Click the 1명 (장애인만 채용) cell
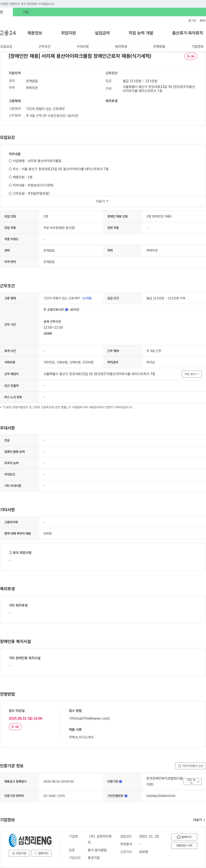Image resolution: width=206 pixels, height=868 pixels. pyautogui.click(x=159, y=216)
